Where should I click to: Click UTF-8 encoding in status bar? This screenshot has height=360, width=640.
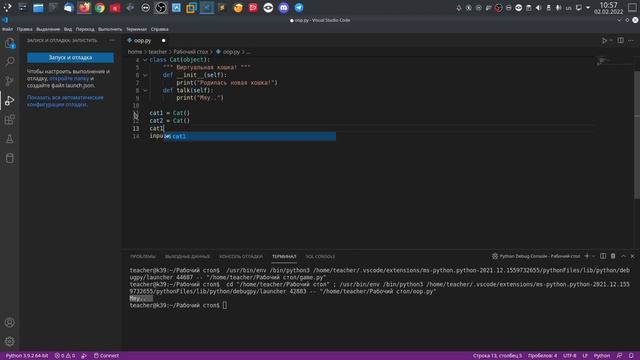point(569,356)
